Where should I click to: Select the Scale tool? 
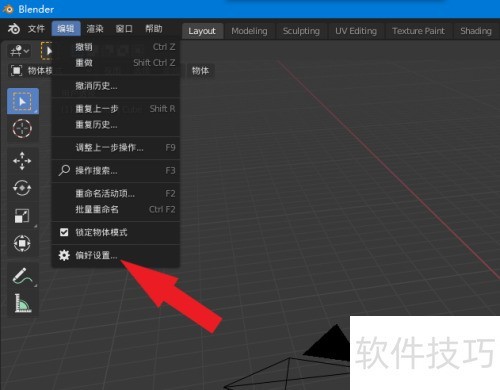(22, 216)
